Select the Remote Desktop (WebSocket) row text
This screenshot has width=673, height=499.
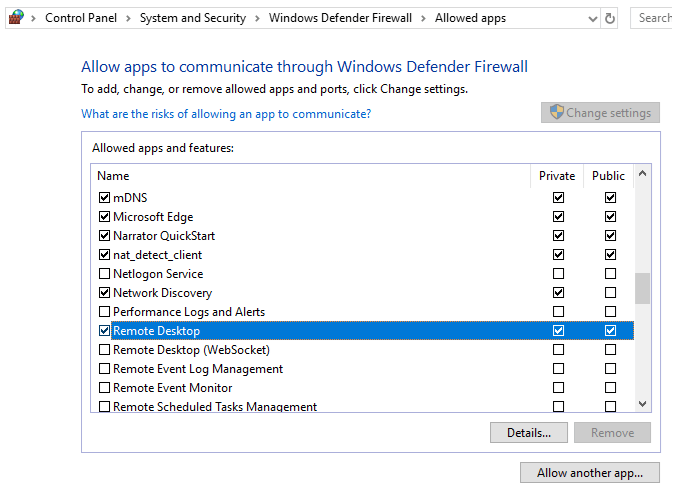pyautogui.click(x=191, y=350)
